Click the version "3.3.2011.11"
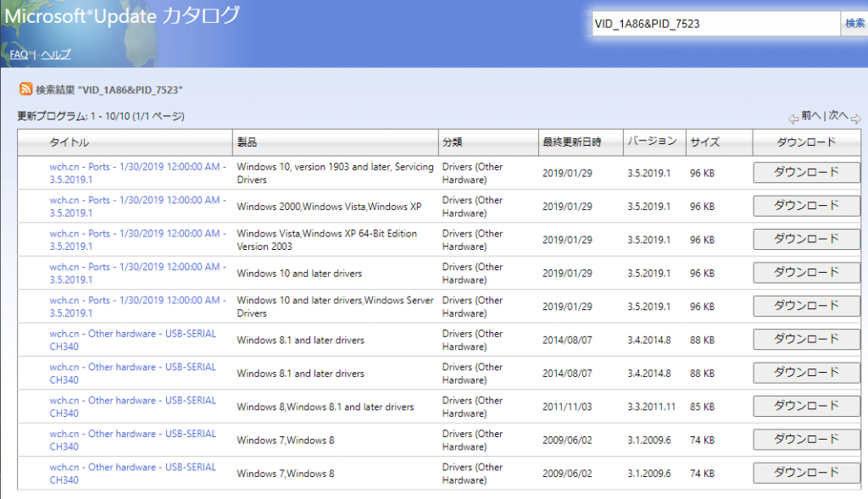The image size is (868, 499). click(652, 407)
